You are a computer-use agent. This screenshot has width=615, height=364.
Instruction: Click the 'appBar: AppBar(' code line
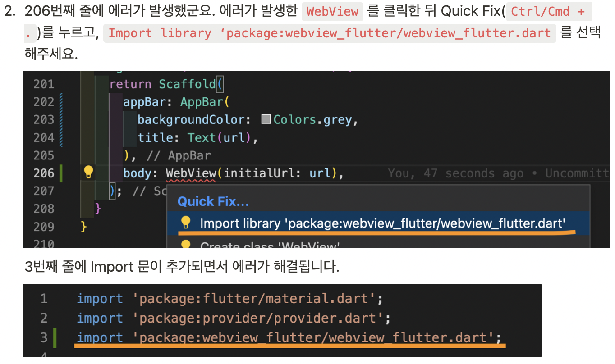pyautogui.click(x=176, y=102)
